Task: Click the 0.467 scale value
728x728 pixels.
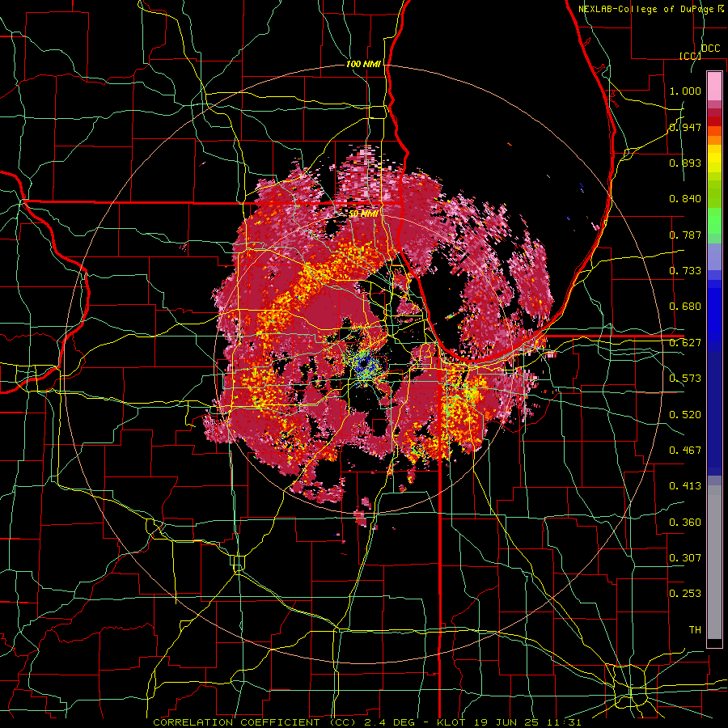Action: [685, 451]
